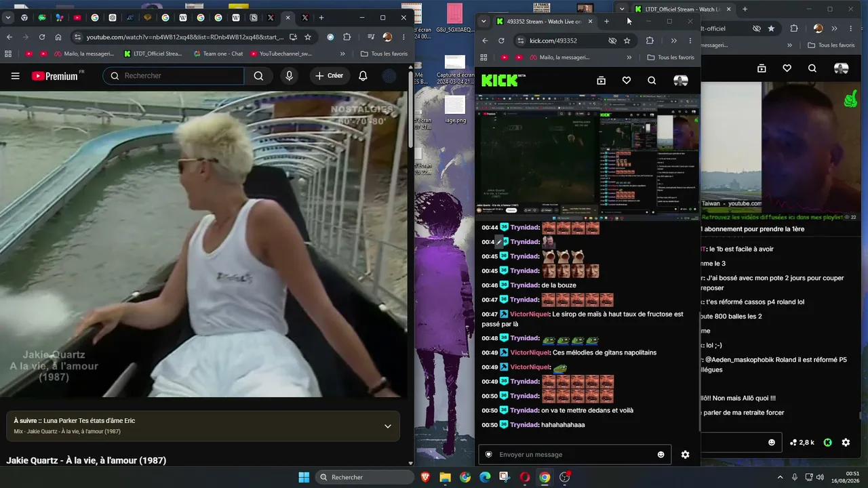868x488 pixels.
Task: Open Kick browse icon in middle window
Action: [601, 81]
